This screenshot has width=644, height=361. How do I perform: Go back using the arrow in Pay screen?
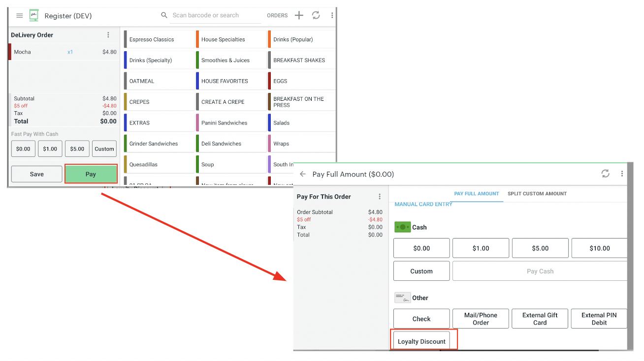click(303, 174)
